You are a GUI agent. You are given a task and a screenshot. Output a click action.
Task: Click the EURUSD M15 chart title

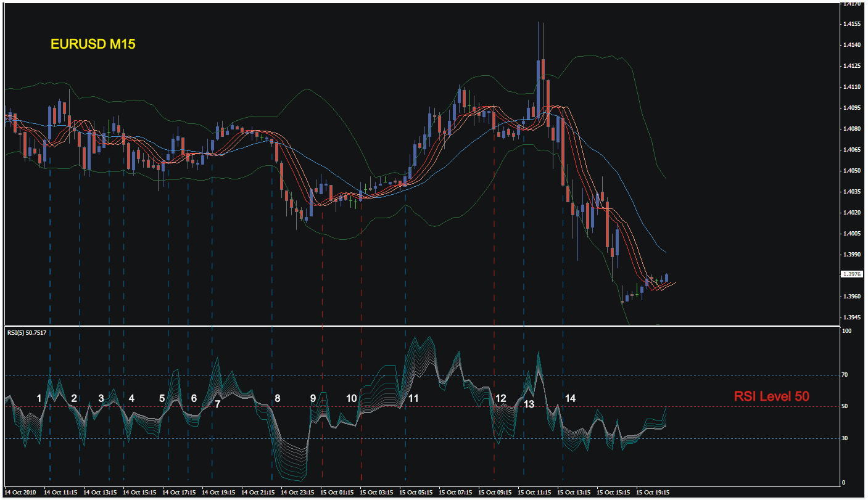click(93, 44)
